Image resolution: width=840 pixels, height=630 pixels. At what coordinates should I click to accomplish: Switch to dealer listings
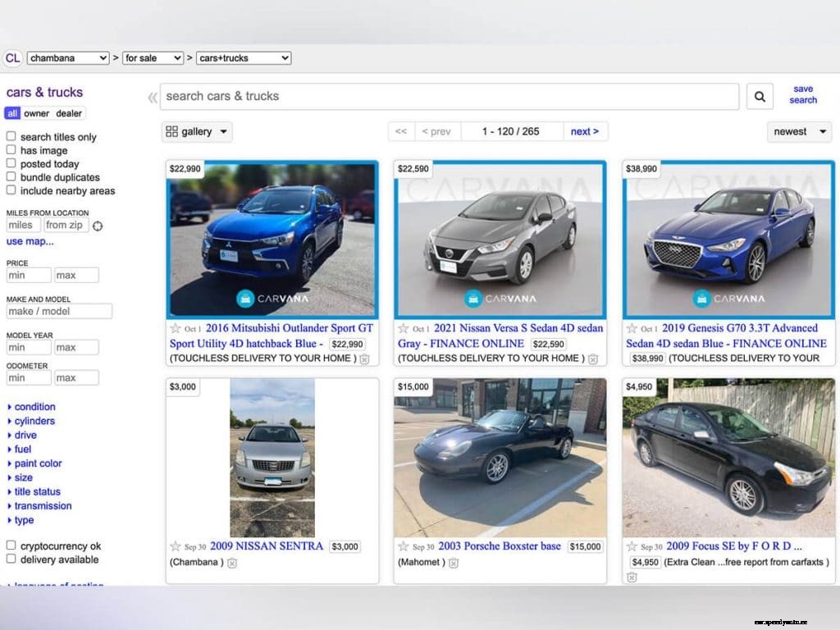tap(70, 112)
